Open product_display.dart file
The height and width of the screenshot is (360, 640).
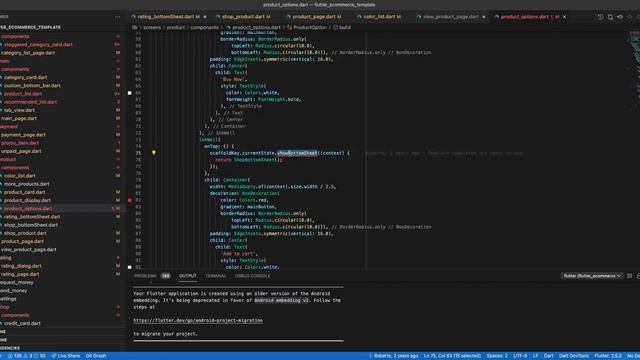tap(27, 200)
